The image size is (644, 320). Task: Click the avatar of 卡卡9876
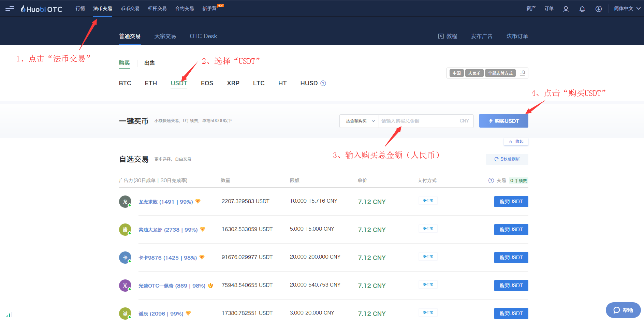pos(125,258)
